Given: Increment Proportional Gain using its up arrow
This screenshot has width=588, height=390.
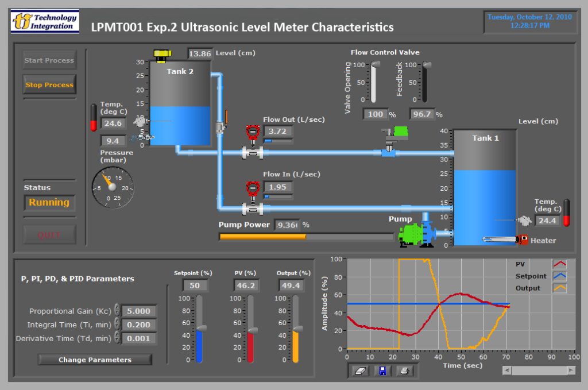Looking at the screenshot, I should click(x=117, y=307).
